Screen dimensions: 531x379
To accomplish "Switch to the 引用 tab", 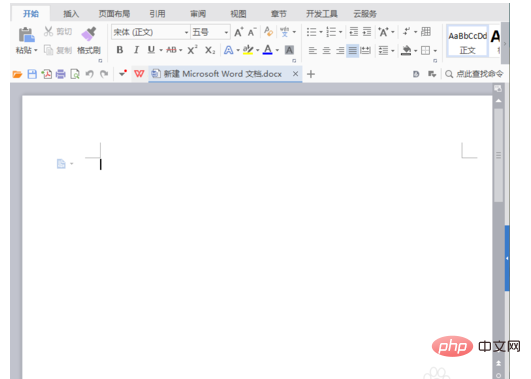I will tap(157, 14).
